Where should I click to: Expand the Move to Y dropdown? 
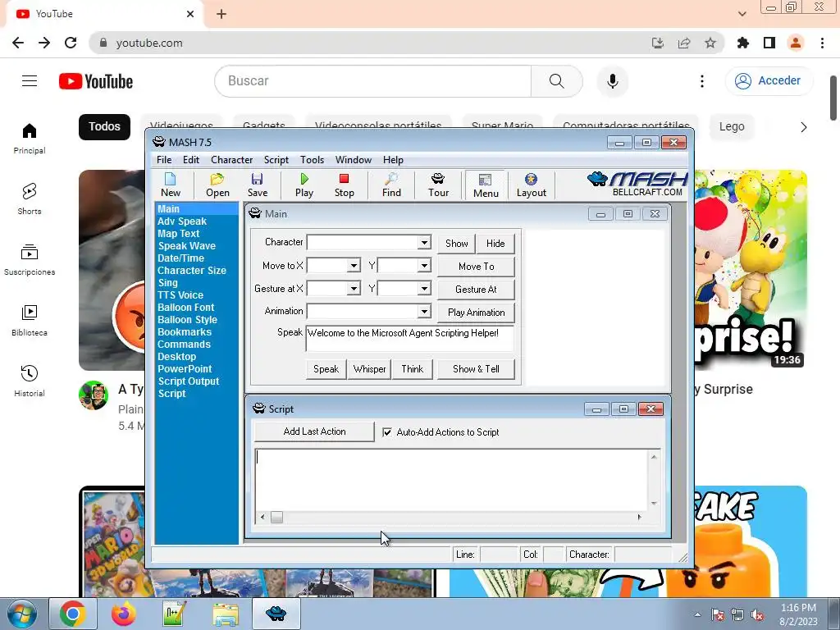[x=424, y=265]
